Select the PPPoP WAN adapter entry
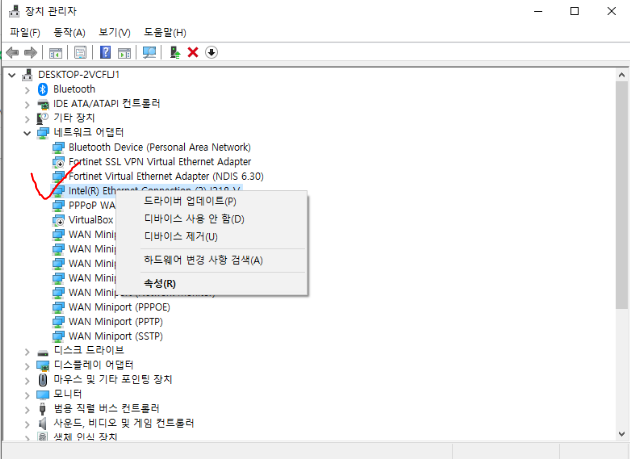The image size is (630, 459). pos(92,205)
